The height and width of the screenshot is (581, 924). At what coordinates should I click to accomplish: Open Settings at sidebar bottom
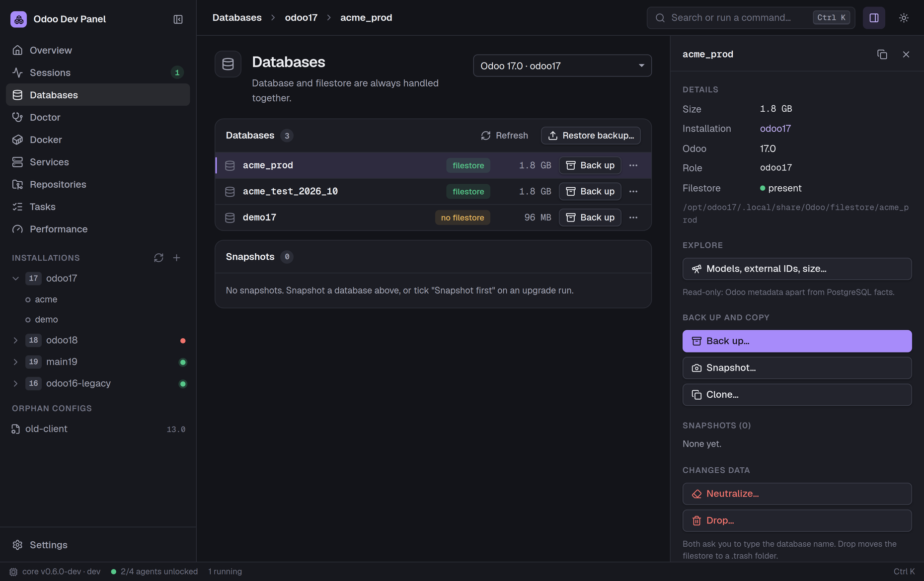click(98, 545)
